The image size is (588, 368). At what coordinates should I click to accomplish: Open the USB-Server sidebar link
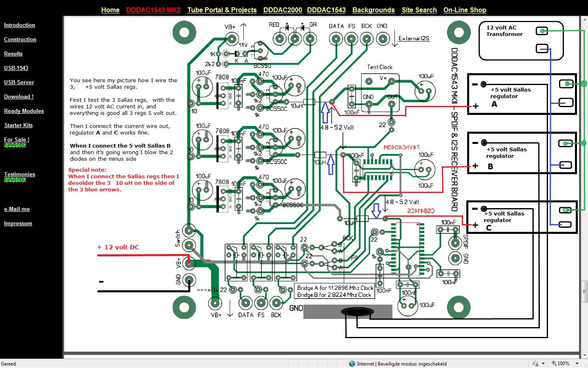(x=19, y=82)
